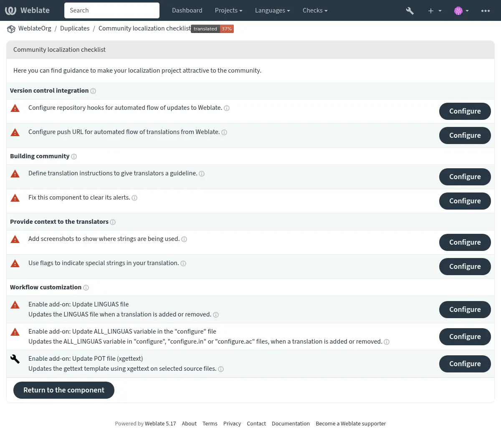
Task: Click info icon beside Provide context heading
Action: 113,222
